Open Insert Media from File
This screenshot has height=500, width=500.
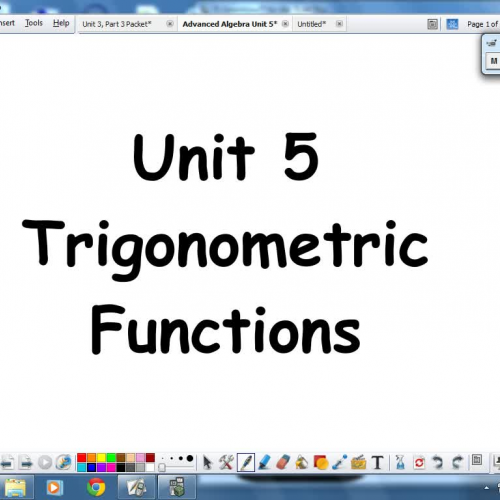point(359,463)
